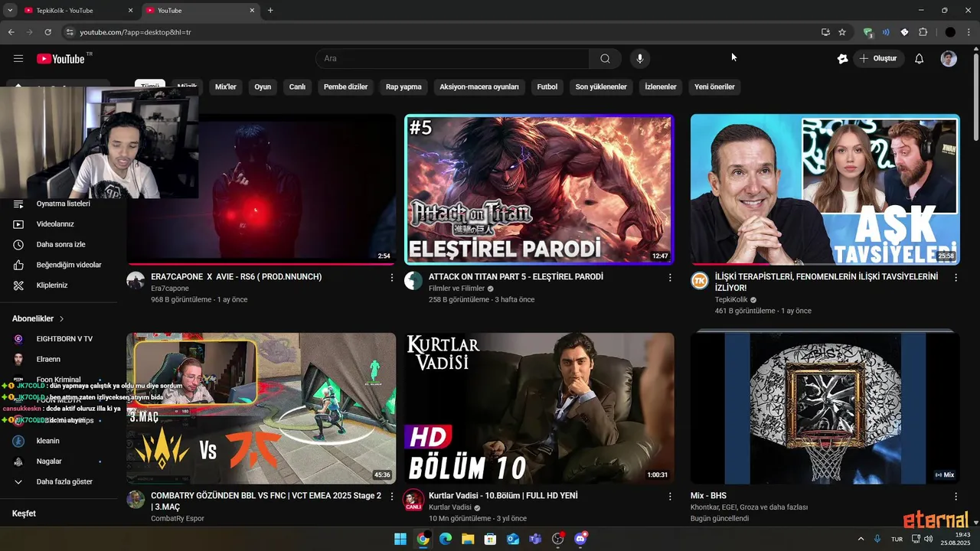The height and width of the screenshot is (551, 980).
Task: Select the Son yüklenenler filter chip
Action: [601, 87]
